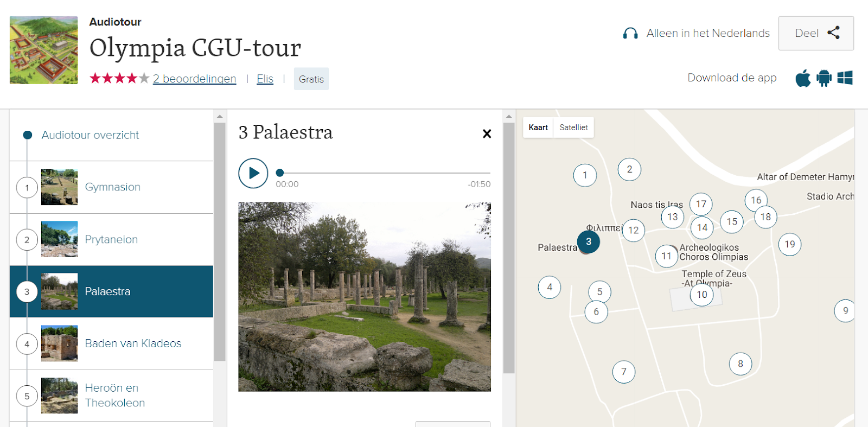The image size is (868, 427).
Task: Select Prytaneion stop in tour list
Action: point(111,239)
